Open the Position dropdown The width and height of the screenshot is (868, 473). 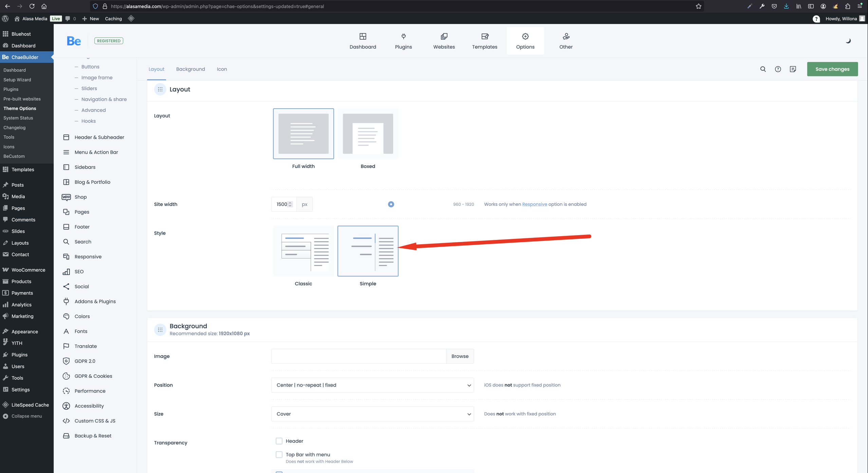point(372,385)
